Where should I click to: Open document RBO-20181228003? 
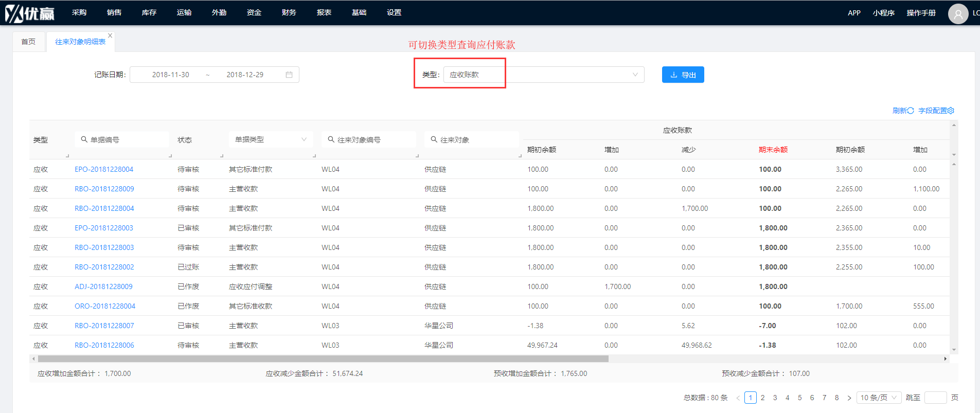pyautogui.click(x=104, y=247)
